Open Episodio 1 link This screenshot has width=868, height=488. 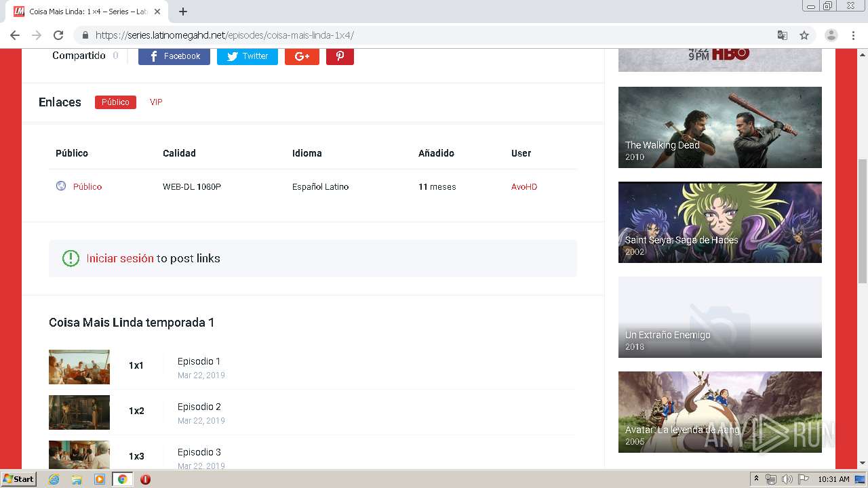199,361
